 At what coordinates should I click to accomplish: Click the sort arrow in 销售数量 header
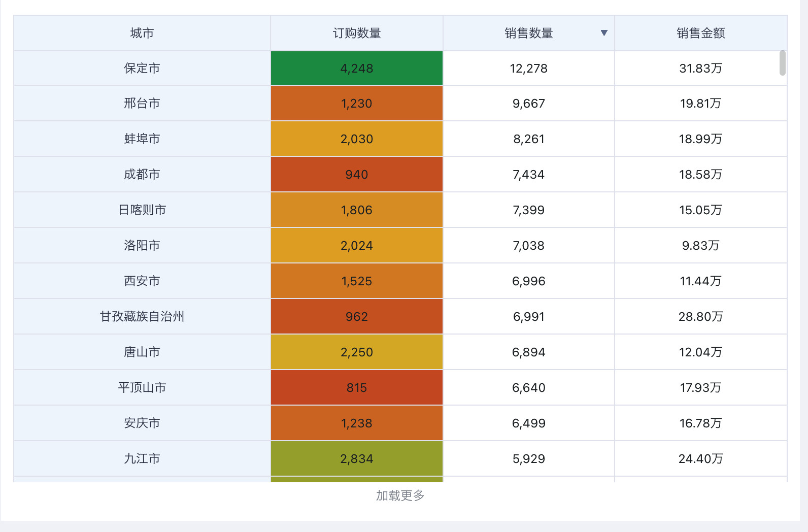(604, 33)
